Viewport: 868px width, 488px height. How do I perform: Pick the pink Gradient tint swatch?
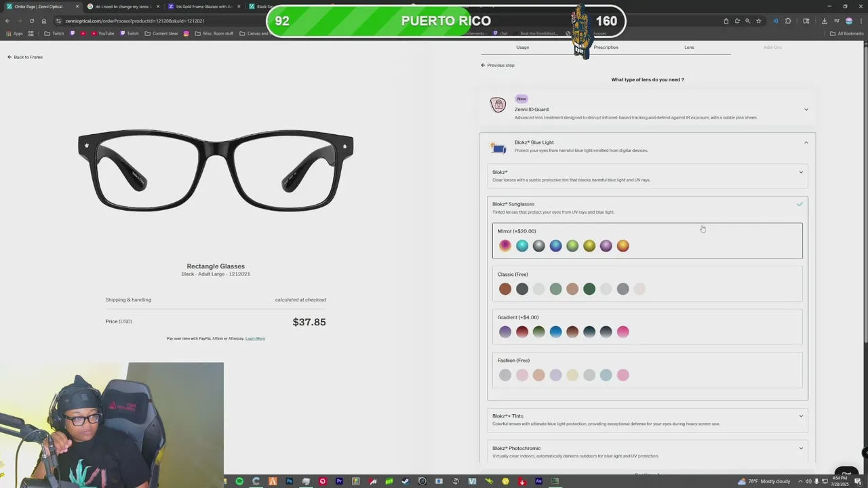click(x=623, y=332)
